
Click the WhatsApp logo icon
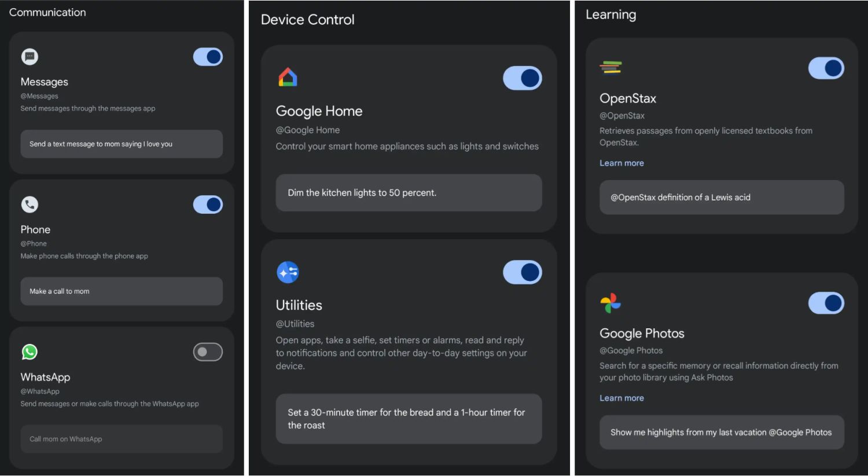(x=30, y=352)
